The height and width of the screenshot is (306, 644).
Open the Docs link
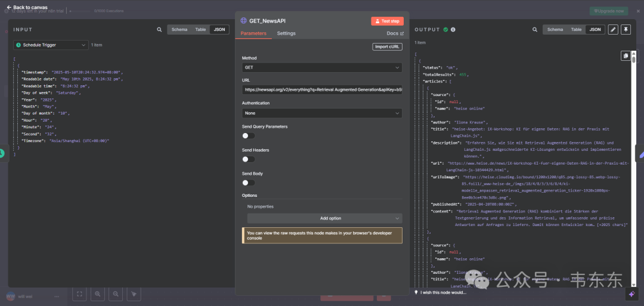pos(395,33)
